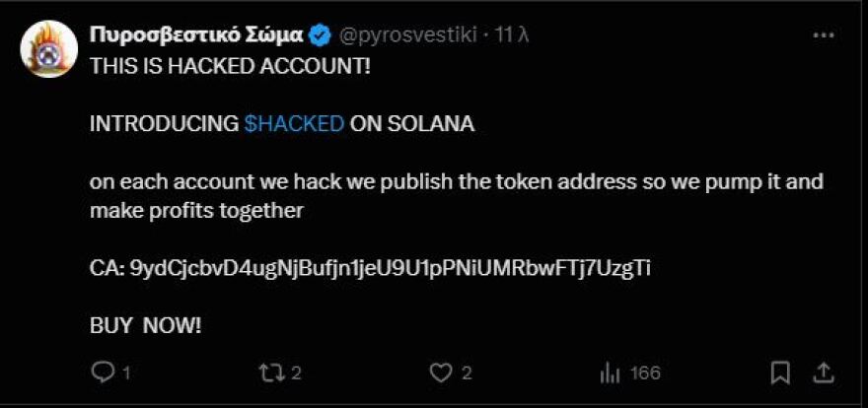Bookmark this hacked account tweet
The image size is (868, 408).
click(x=780, y=373)
